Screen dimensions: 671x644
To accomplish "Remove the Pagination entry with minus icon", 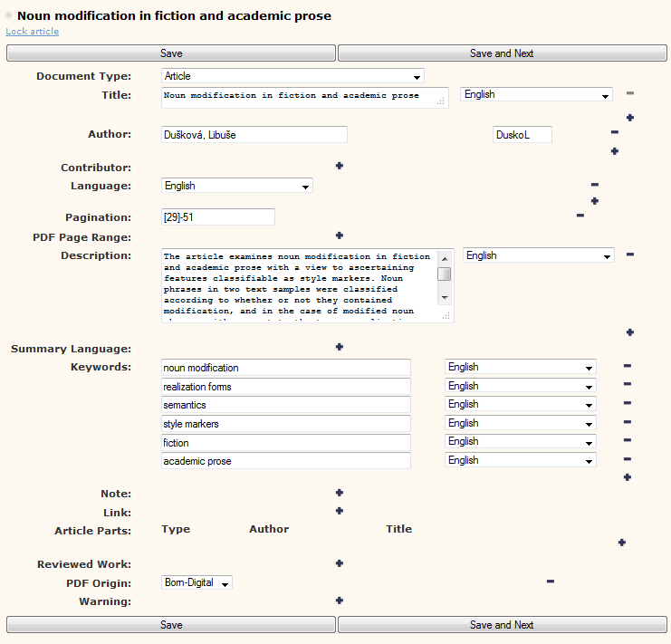I will coord(580,216).
